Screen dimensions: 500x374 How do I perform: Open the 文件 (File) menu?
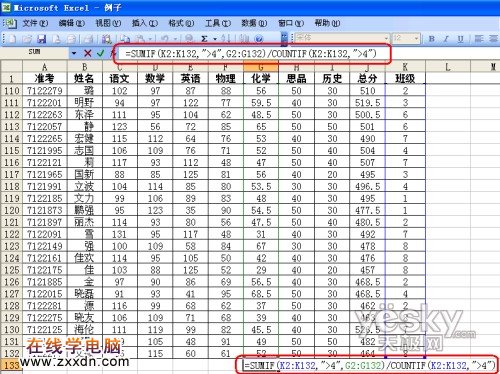[35, 23]
